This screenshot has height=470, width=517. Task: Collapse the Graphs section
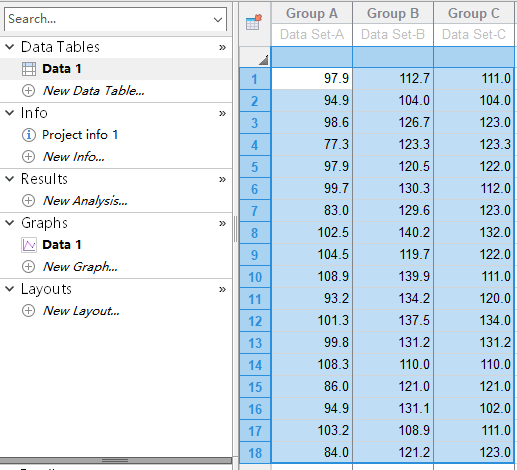point(10,223)
